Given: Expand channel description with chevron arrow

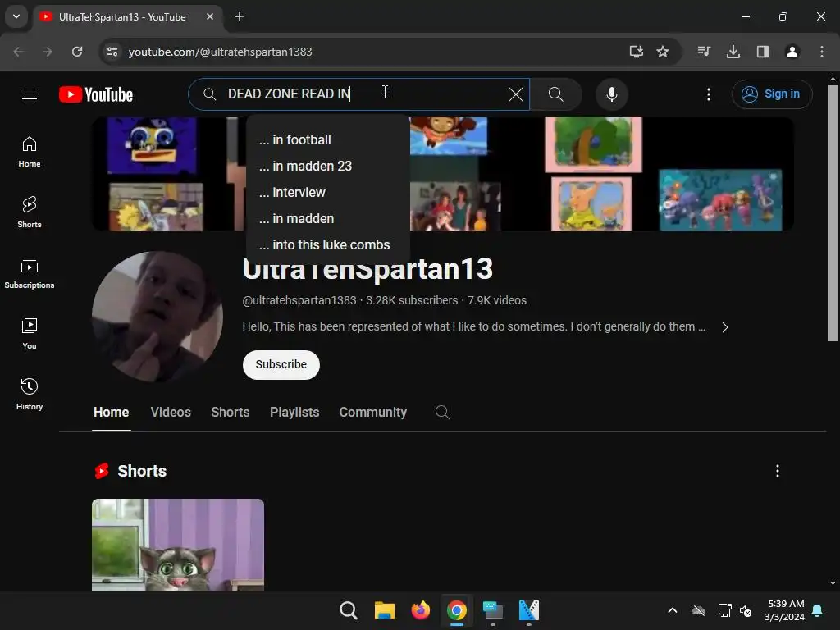Looking at the screenshot, I should 725,327.
